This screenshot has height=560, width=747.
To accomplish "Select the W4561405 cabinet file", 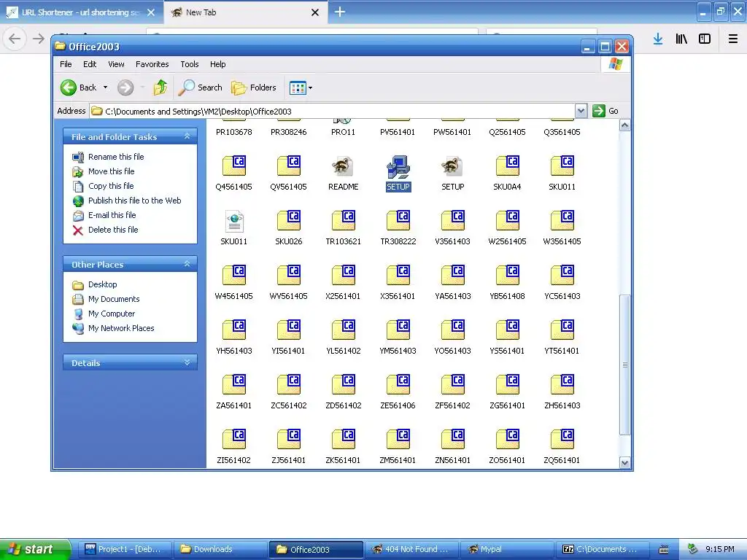I will click(x=234, y=276).
